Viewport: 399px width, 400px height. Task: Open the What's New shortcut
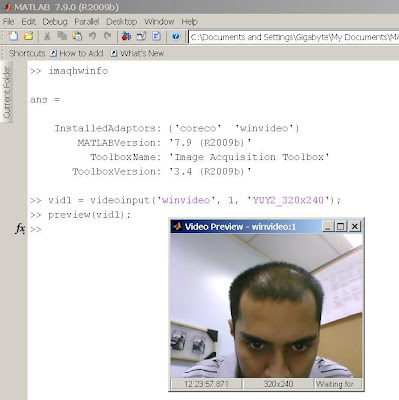click(x=137, y=53)
